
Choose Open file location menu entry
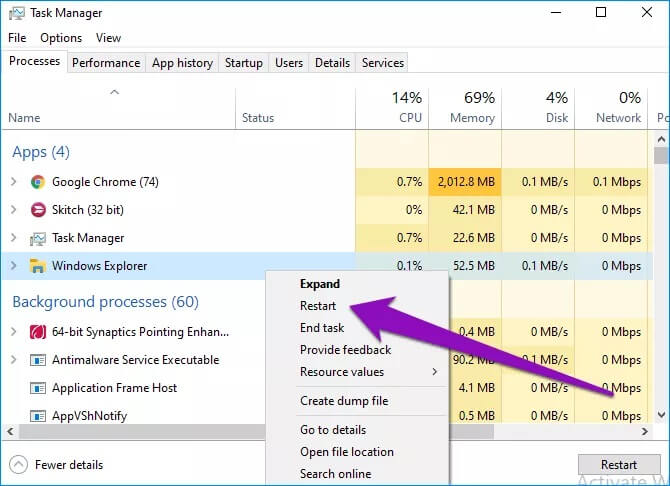[x=347, y=452]
